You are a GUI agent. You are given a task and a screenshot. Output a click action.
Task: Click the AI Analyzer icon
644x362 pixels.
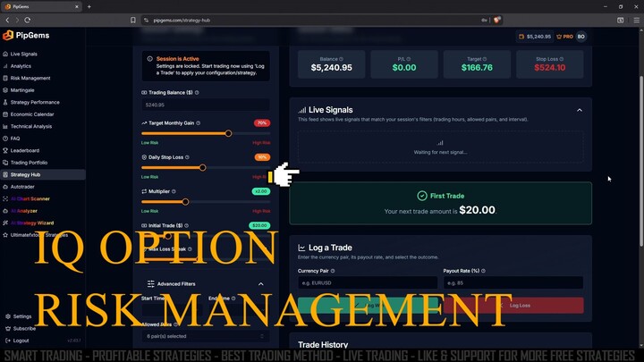pos(5,211)
